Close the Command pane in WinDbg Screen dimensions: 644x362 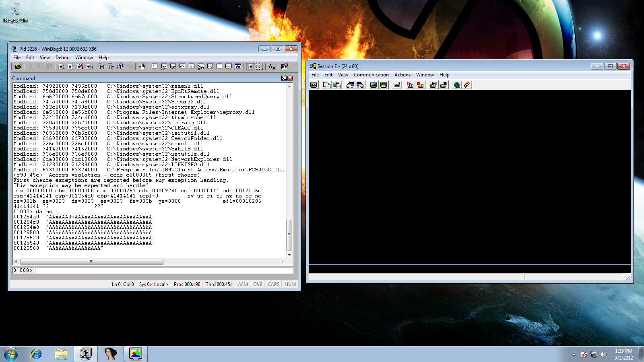[290, 78]
